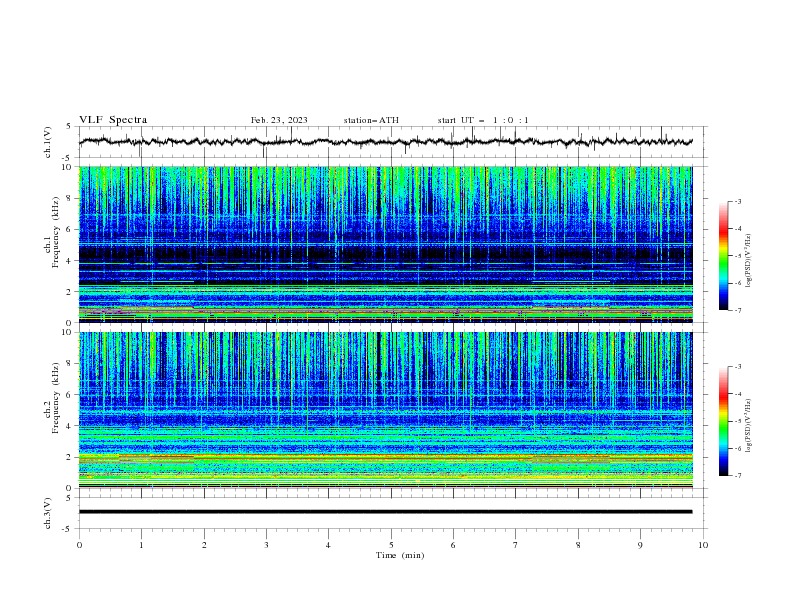
Task: Click the time-axis tick label "3"
Action: [266, 545]
